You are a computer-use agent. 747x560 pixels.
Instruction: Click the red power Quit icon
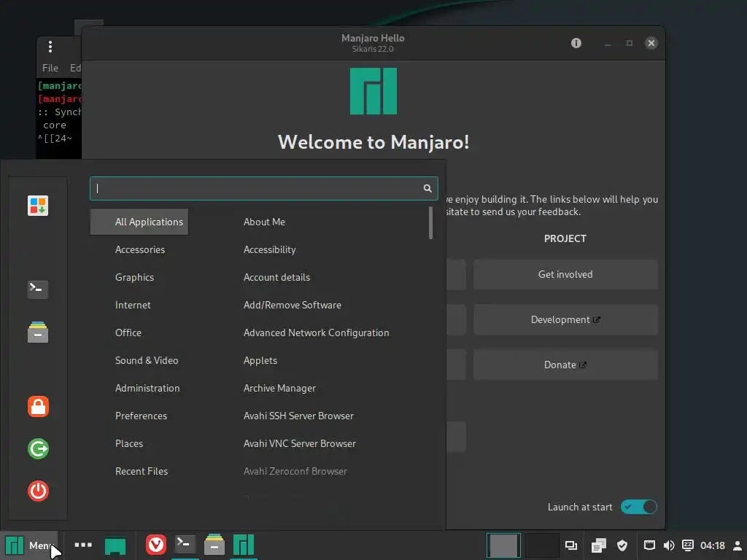[38, 491]
